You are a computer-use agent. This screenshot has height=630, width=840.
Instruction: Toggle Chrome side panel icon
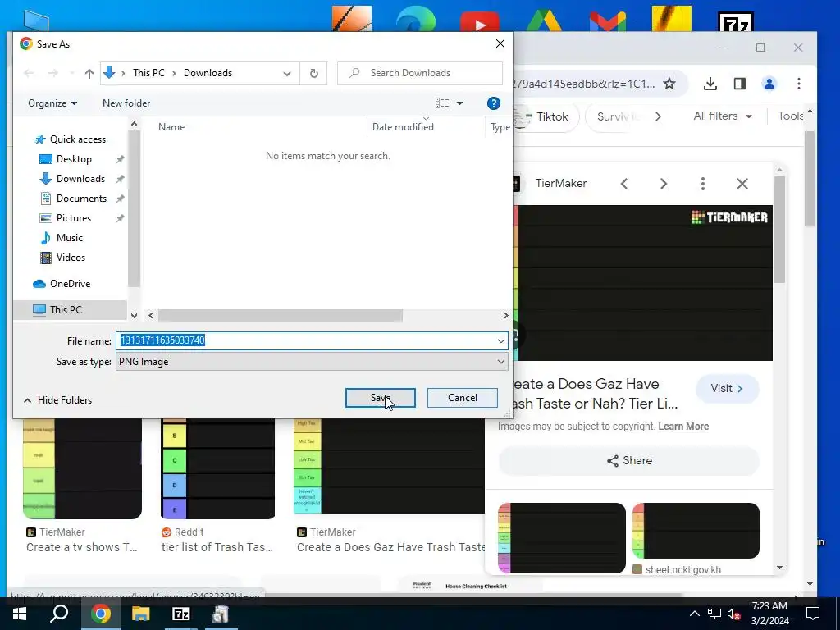click(740, 84)
